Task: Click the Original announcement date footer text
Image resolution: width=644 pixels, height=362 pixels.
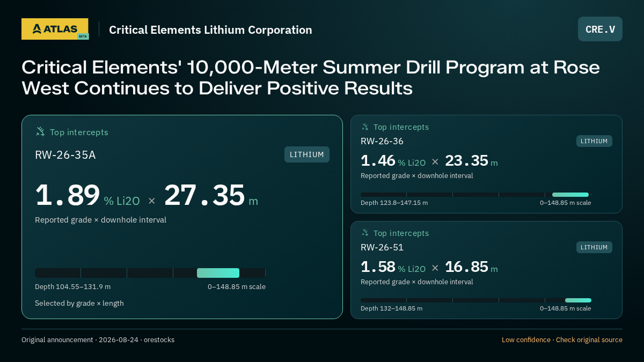Action: coord(98,340)
